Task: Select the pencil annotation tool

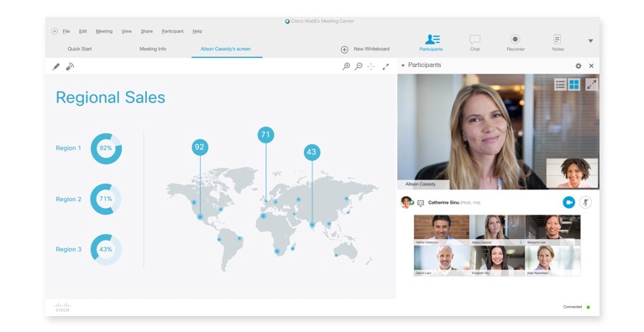Action: click(56, 66)
